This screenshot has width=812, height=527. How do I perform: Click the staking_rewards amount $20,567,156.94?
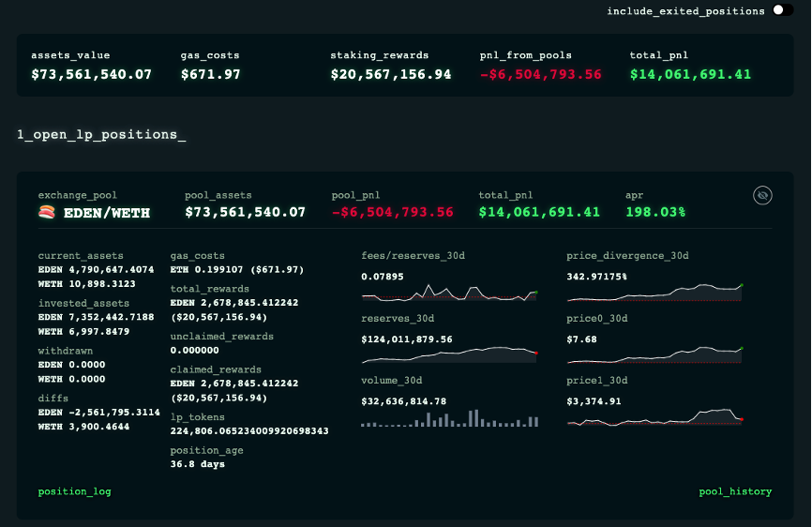(391, 74)
